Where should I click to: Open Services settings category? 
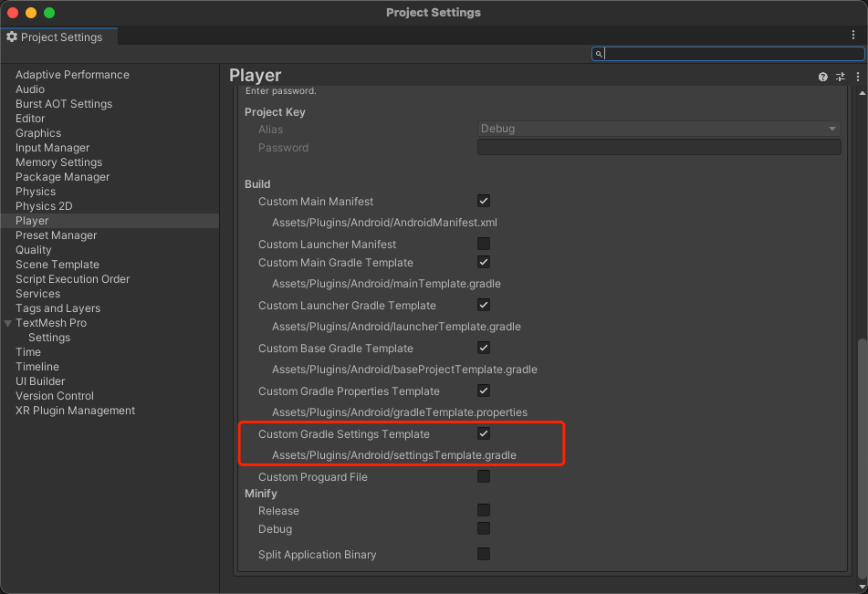pos(37,294)
